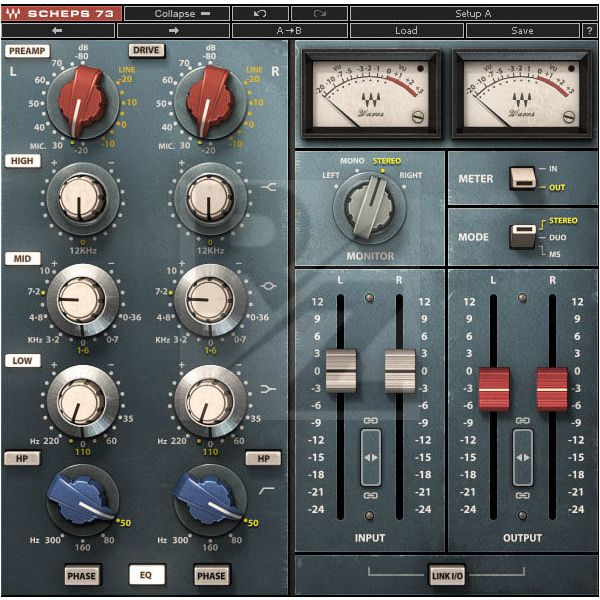
Task: Click the right VU meter calibration screw
Action: [569, 116]
